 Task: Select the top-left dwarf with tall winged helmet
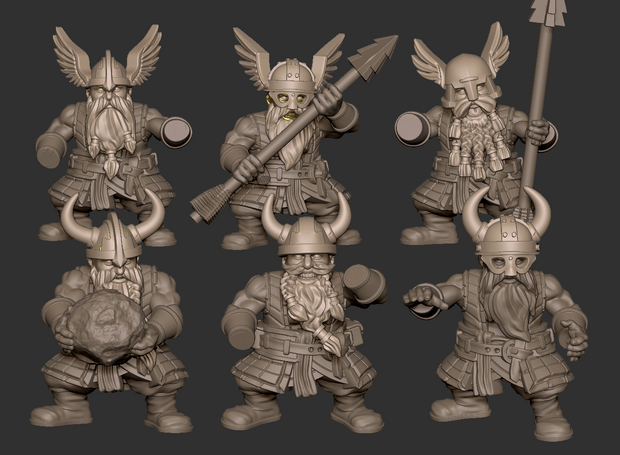pos(113,134)
